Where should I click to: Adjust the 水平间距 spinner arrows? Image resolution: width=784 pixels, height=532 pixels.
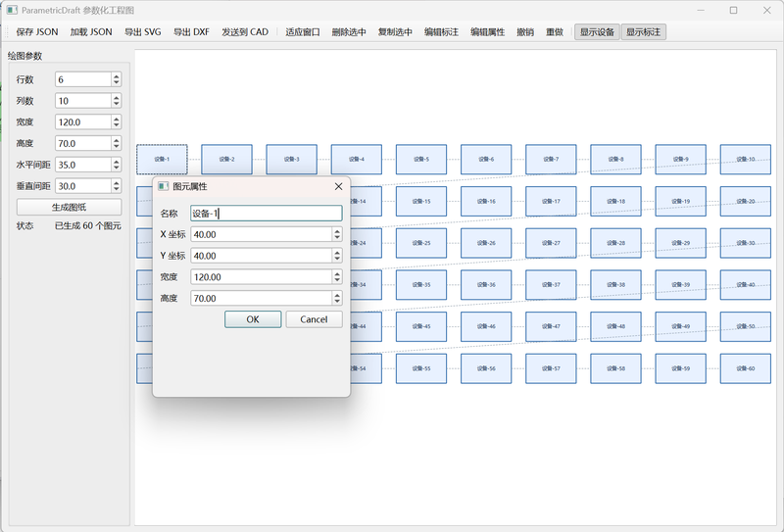click(x=117, y=165)
